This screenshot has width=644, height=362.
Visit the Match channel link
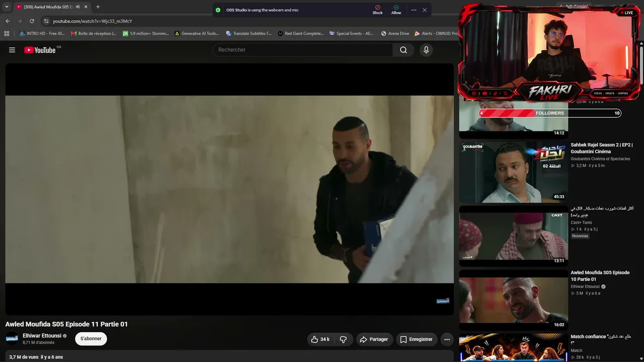576,350
